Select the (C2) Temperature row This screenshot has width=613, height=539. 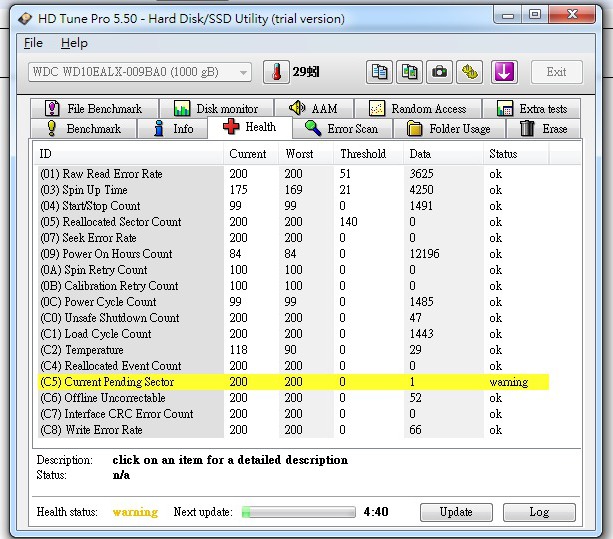293,350
